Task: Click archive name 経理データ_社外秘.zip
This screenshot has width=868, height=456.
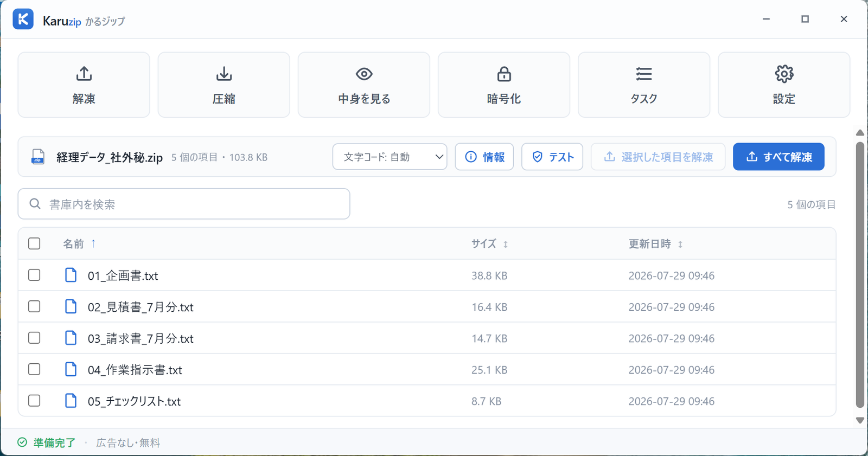Action: tap(110, 157)
